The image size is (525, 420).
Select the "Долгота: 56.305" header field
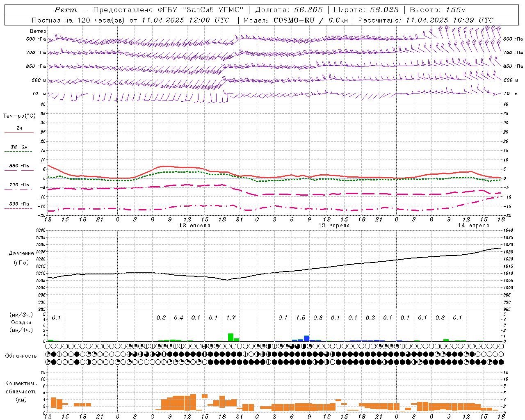pyautogui.click(x=289, y=10)
